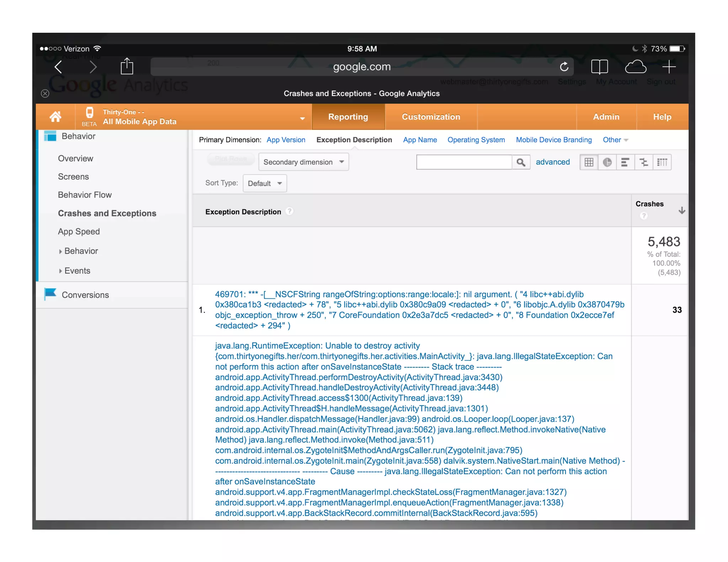Reload the page with refresh icon
The image size is (728, 562).
click(x=564, y=67)
